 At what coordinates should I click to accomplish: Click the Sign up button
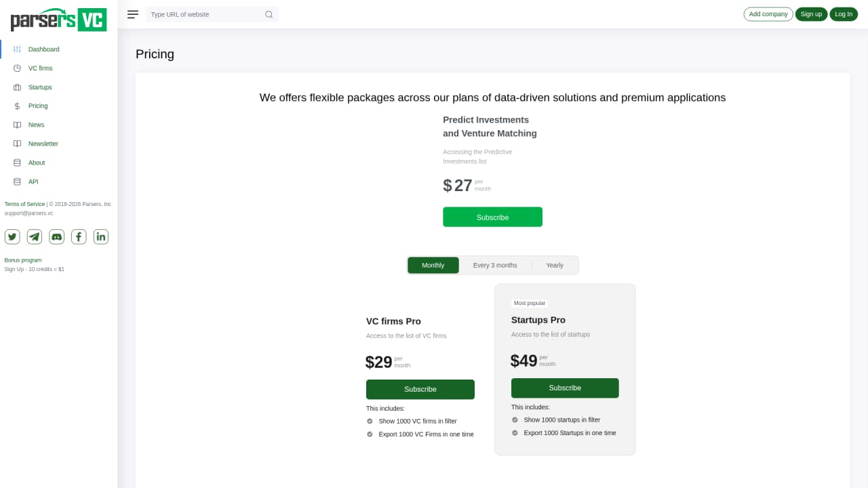click(811, 14)
